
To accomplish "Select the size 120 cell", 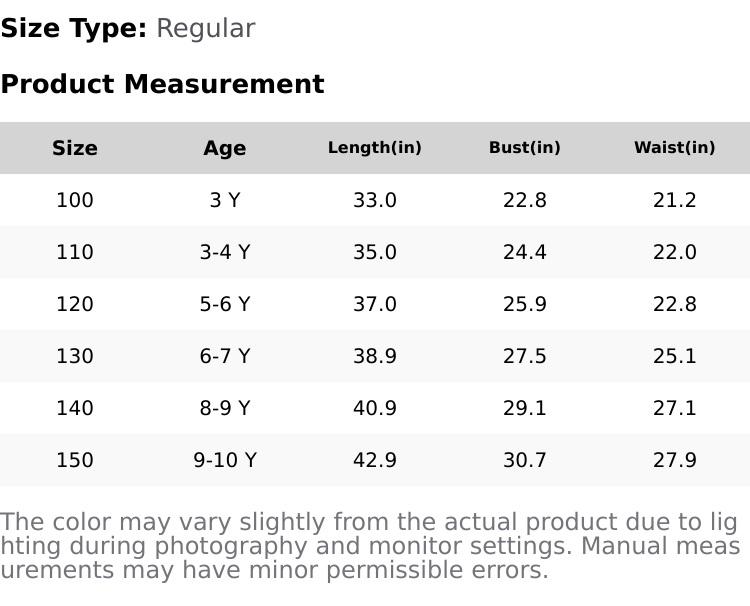I will pyautogui.click(x=75, y=304).
